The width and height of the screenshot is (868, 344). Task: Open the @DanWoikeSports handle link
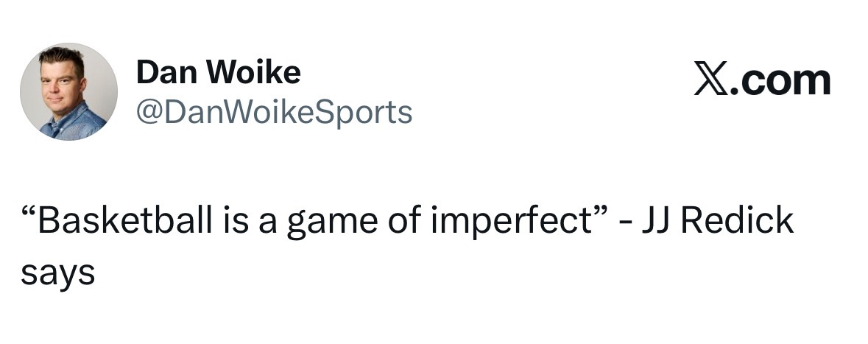274,112
